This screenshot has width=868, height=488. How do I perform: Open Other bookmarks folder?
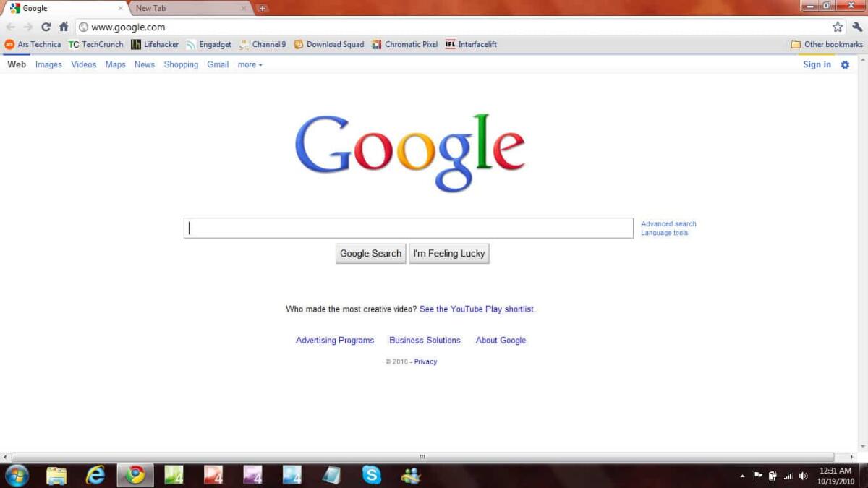[x=825, y=44]
